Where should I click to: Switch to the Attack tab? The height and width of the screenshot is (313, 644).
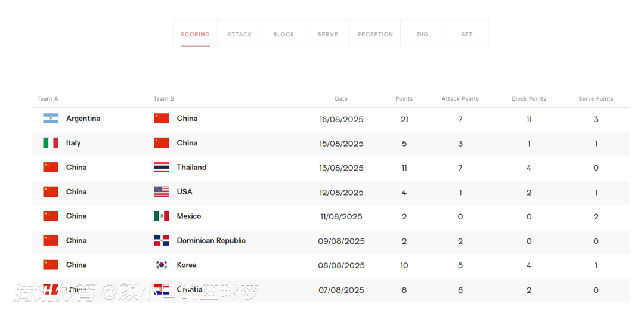tap(240, 35)
